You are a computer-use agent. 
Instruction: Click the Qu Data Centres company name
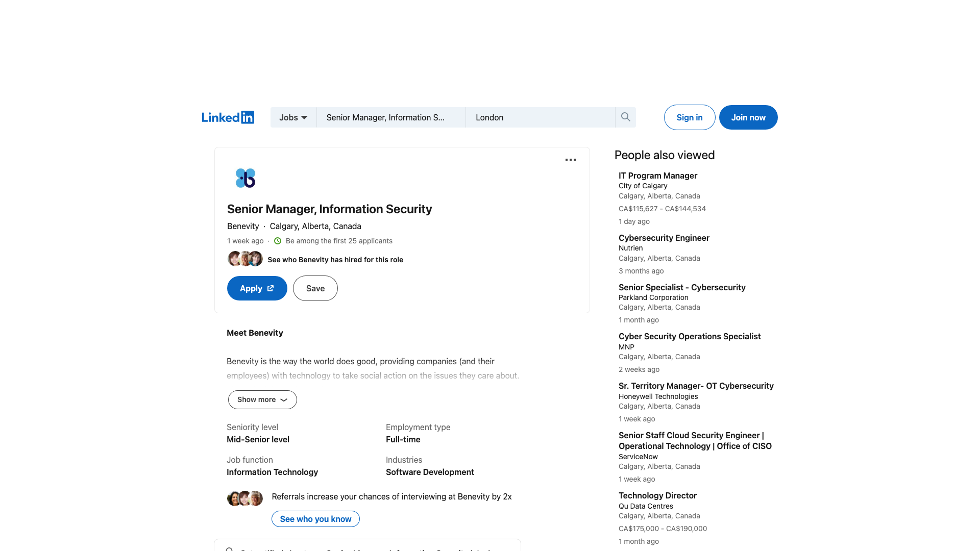pos(646,506)
